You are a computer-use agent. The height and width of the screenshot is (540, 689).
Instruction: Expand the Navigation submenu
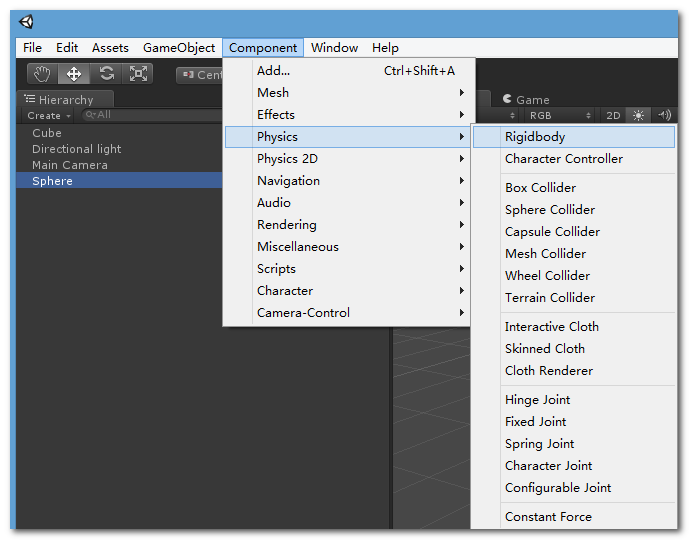tap(347, 181)
